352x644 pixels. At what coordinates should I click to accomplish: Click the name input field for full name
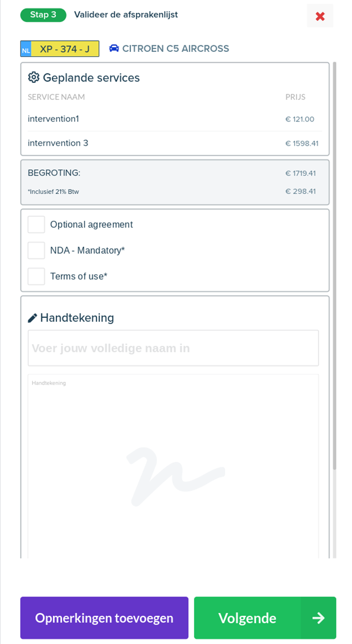click(173, 348)
